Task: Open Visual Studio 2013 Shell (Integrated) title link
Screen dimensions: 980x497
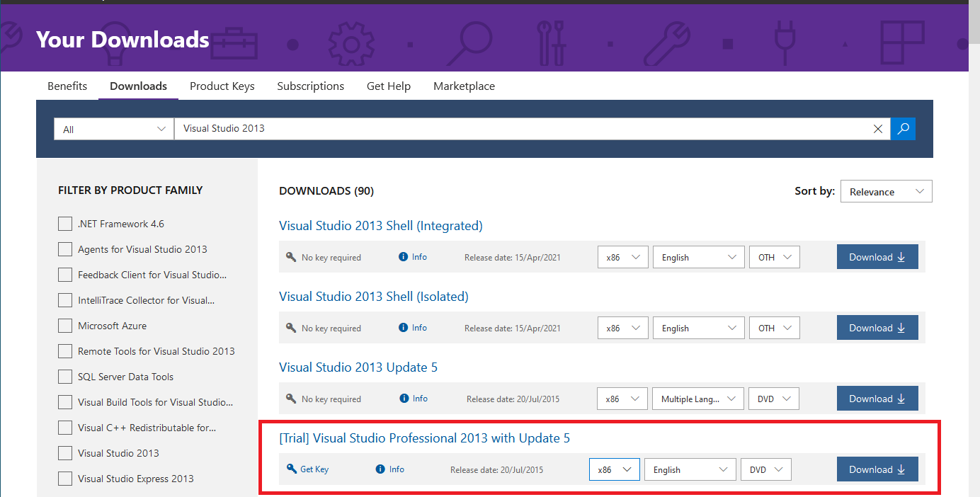Action: pyautogui.click(x=381, y=226)
